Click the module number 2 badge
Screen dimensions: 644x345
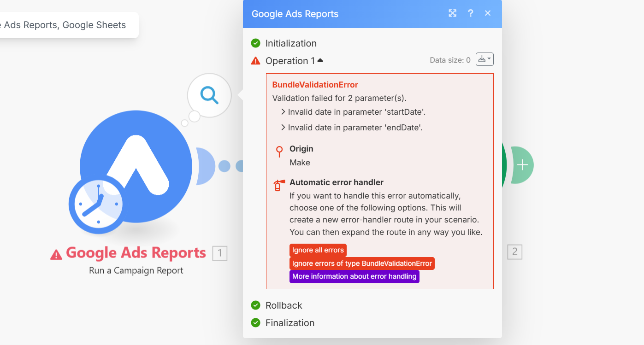tap(515, 252)
